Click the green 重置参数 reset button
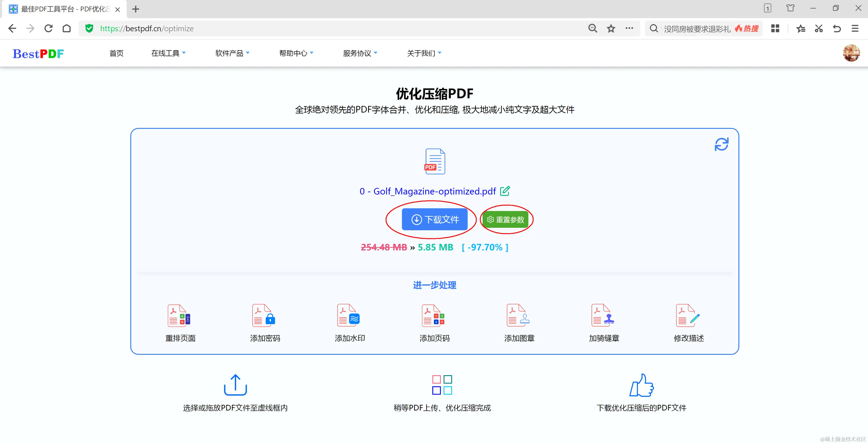This screenshot has width=868, height=444. 505,219
